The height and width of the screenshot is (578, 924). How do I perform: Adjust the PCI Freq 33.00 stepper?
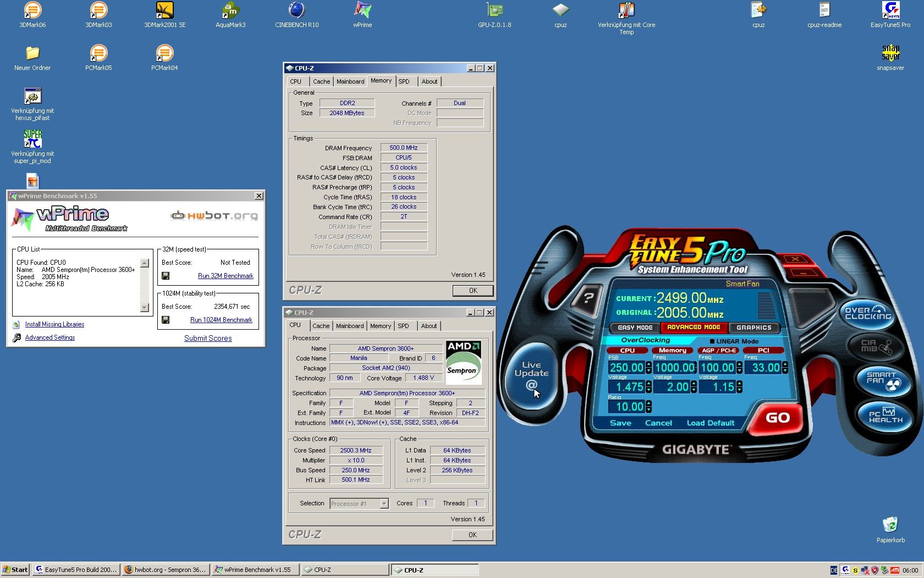point(785,368)
